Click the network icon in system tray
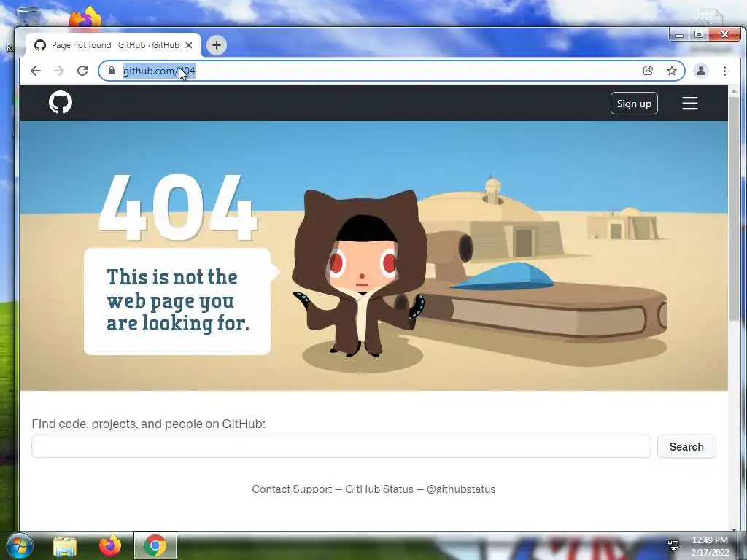The image size is (747, 560). 673,545
